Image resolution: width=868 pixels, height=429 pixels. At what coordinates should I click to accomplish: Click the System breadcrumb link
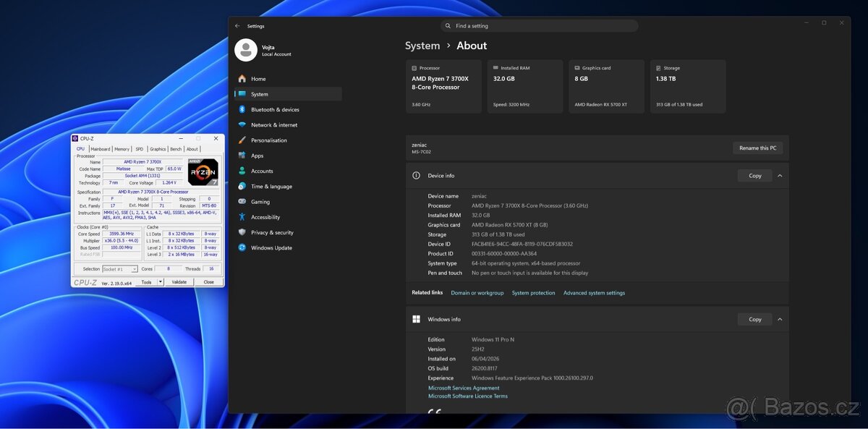(x=422, y=46)
